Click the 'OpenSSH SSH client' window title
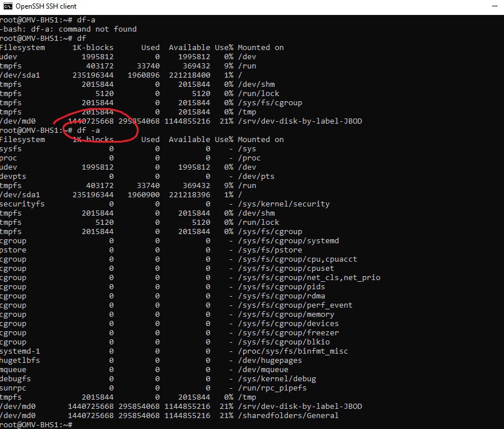The height and width of the screenshot is (429, 504). [46, 6]
